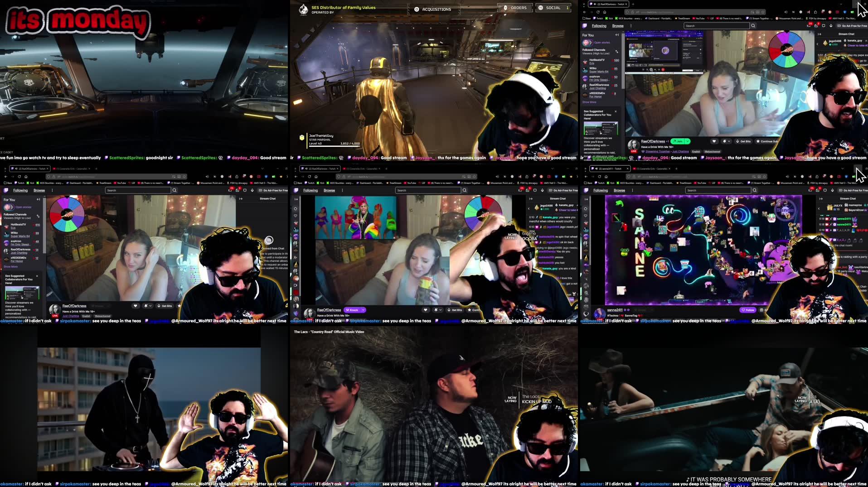This screenshot has height=487, width=868.
Task: Open Following in the green Join button frame
Action: [599, 26]
